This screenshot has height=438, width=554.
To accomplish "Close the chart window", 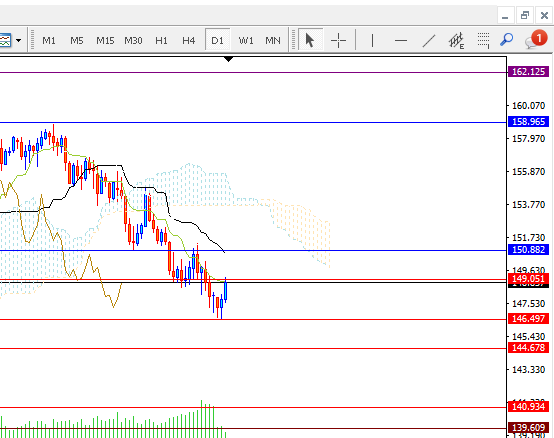I will pos(544,16).
